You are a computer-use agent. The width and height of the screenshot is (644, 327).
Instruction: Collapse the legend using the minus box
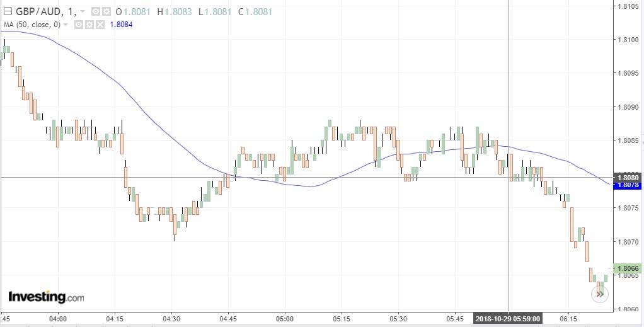click(x=7, y=11)
